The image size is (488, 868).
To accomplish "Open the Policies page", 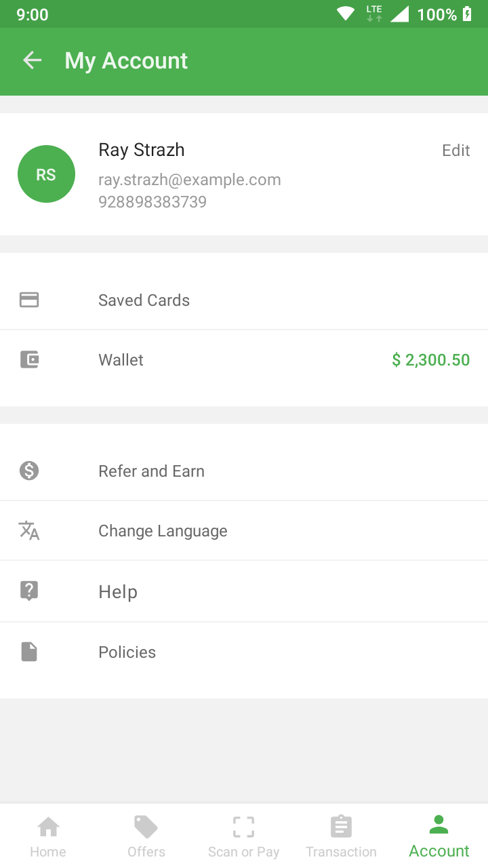I will tap(127, 652).
